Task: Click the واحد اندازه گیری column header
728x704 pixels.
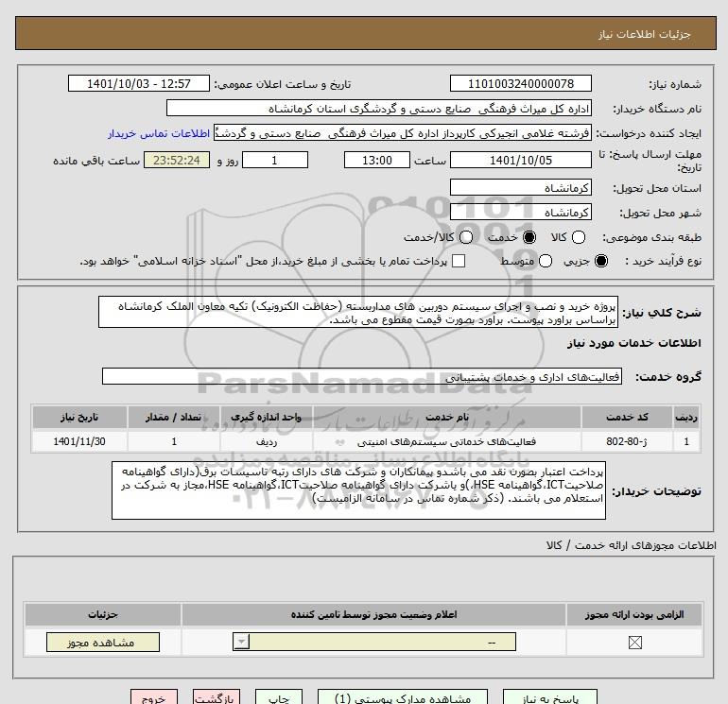Action: point(267,417)
